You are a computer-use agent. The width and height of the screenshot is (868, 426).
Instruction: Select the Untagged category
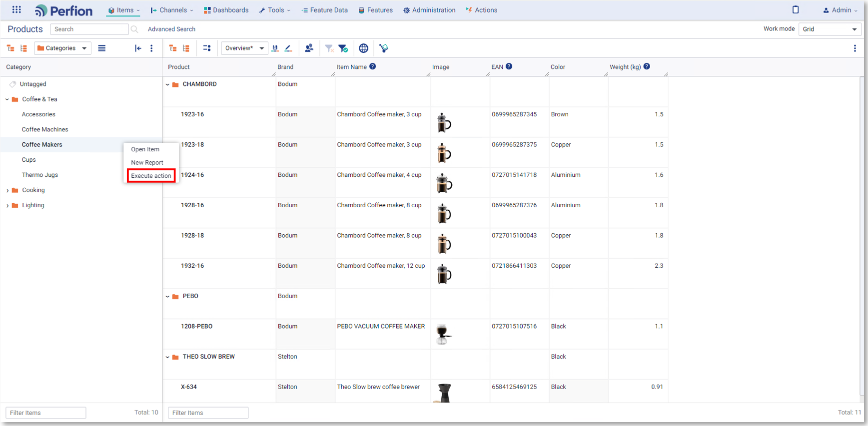pos(33,84)
